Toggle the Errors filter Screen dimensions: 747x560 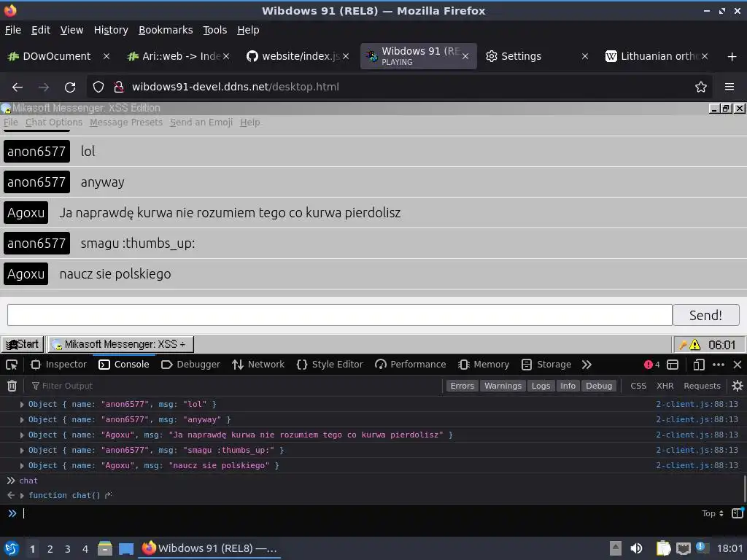click(462, 386)
